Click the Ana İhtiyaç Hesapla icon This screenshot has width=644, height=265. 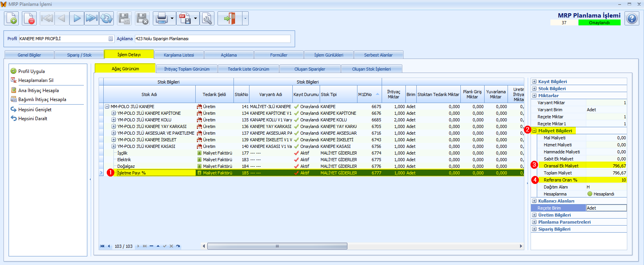(x=14, y=90)
